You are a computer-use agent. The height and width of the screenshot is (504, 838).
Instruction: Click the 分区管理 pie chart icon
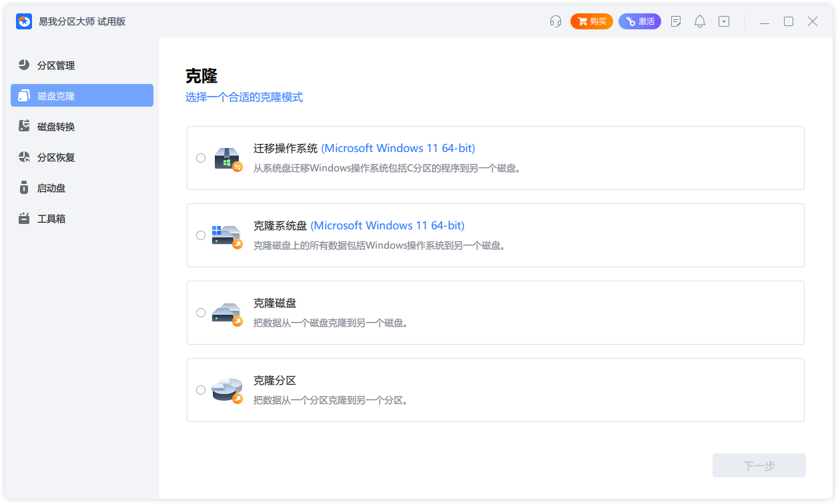click(25, 65)
